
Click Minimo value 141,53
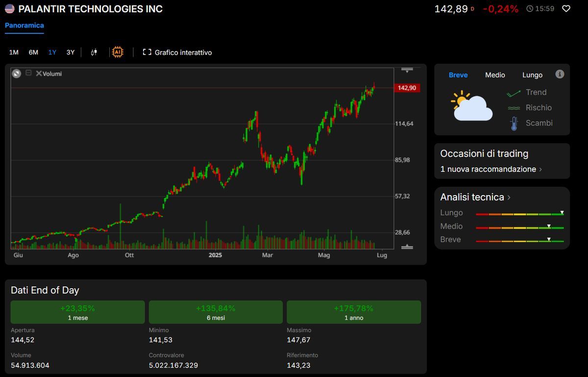point(161,340)
